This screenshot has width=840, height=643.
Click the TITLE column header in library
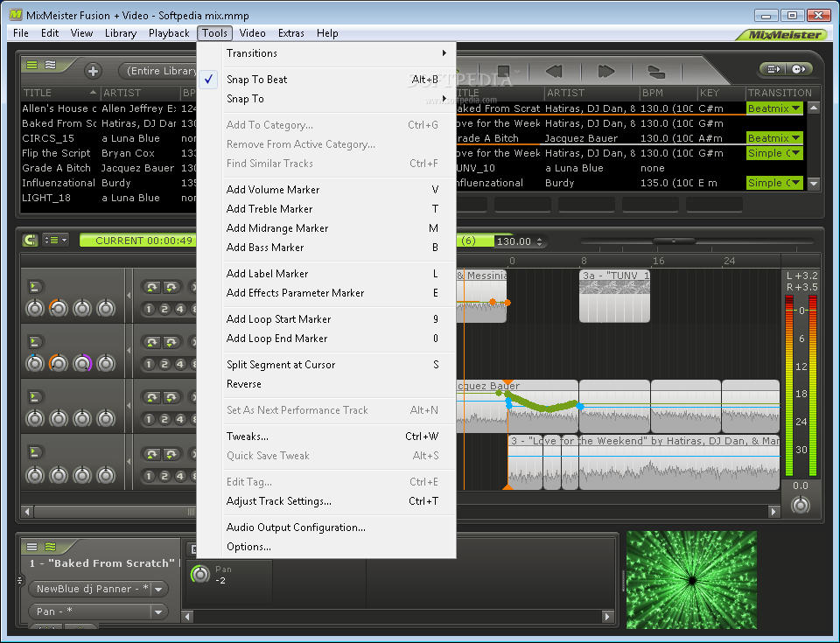tap(59, 93)
